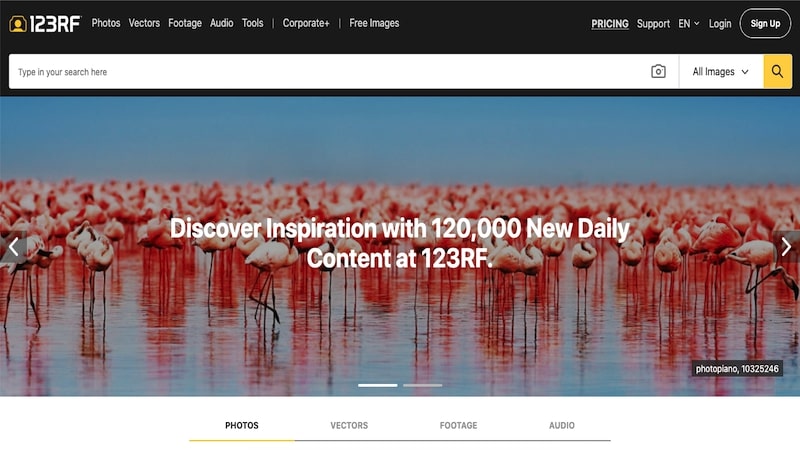Click the 123RF logo
800x450 pixels.
[x=45, y=23]
